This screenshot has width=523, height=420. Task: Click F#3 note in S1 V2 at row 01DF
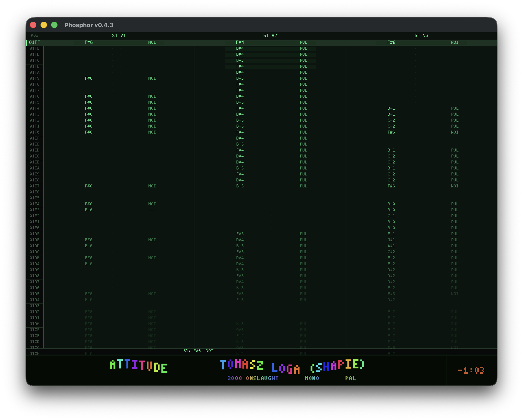point(240,234)
